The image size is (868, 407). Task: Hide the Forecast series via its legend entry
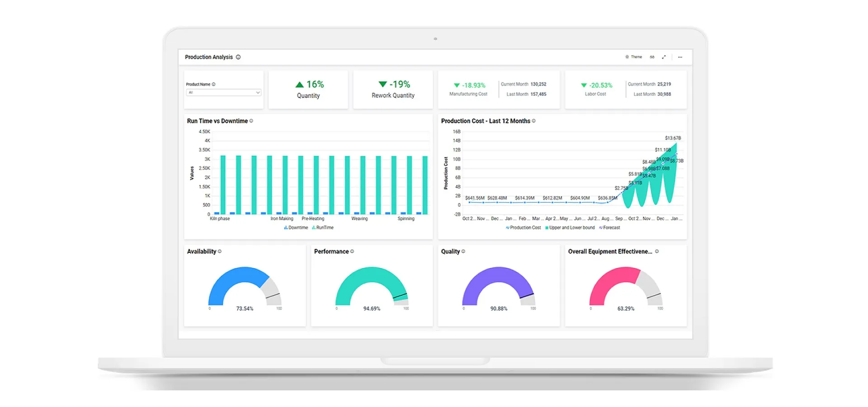tap(609, 227)
